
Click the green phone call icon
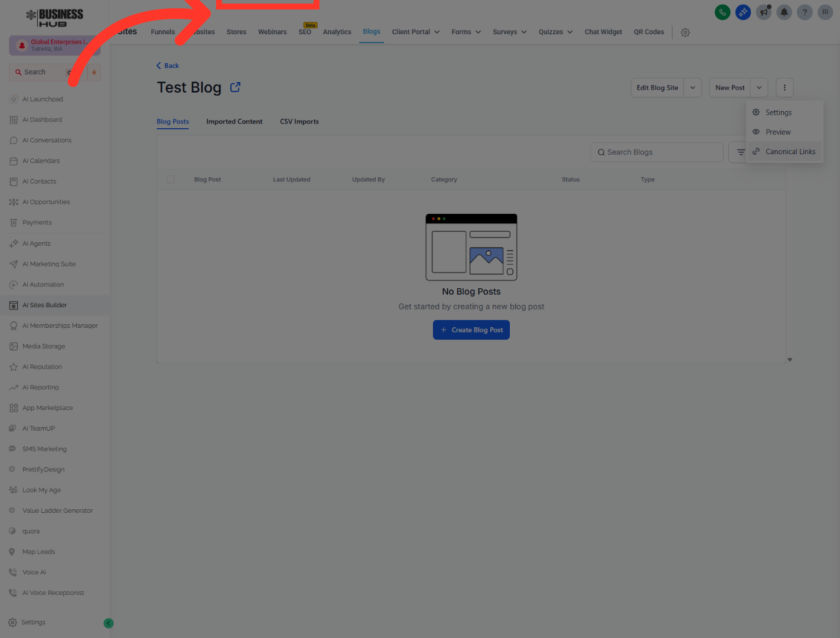722,12
